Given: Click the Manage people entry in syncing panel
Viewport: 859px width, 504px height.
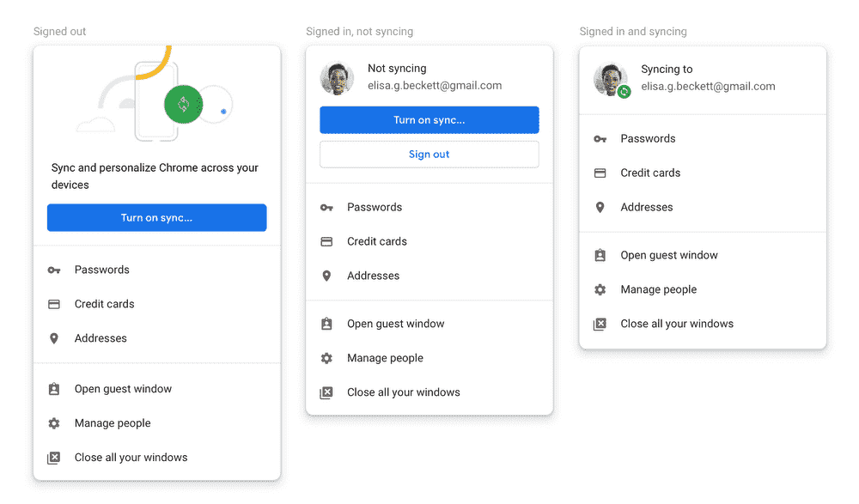Looking at the screenshot, I should pos(658,289).
